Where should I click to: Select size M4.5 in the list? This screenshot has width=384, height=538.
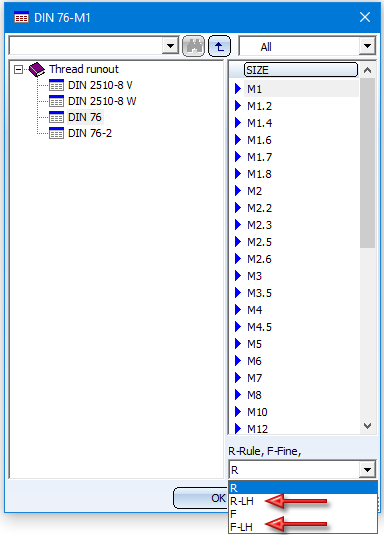tap(259, 327)
